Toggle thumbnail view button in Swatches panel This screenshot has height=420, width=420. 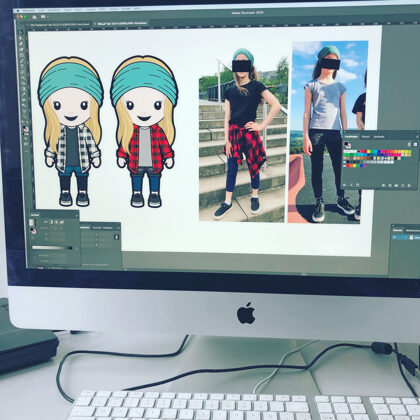pos(415,144)
